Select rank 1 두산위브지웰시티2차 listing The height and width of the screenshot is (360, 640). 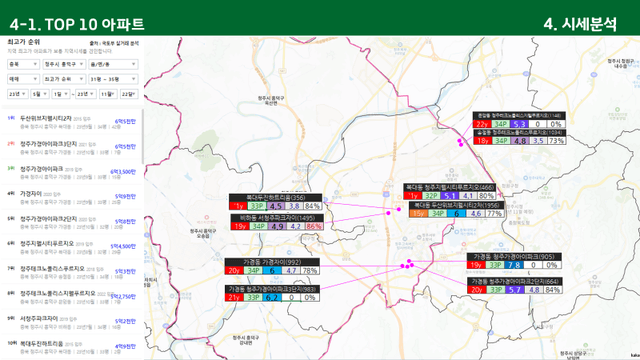pos(72,122)
